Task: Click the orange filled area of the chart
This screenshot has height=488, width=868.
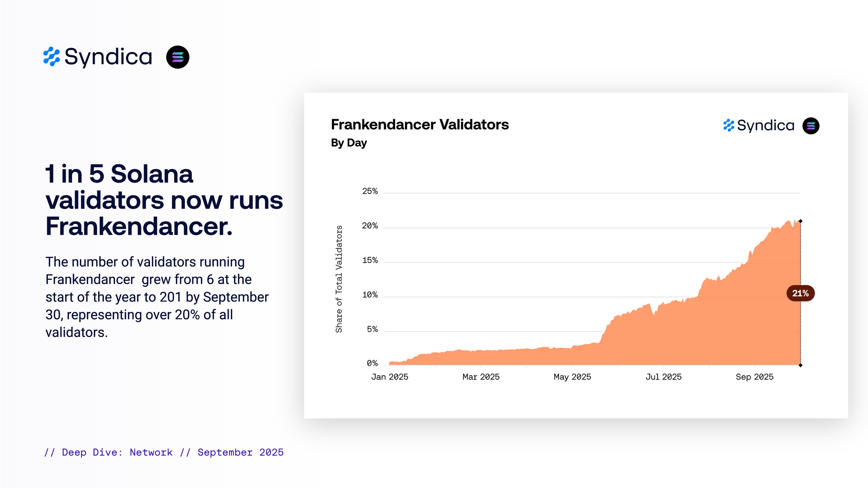Action: pos(694,330)
